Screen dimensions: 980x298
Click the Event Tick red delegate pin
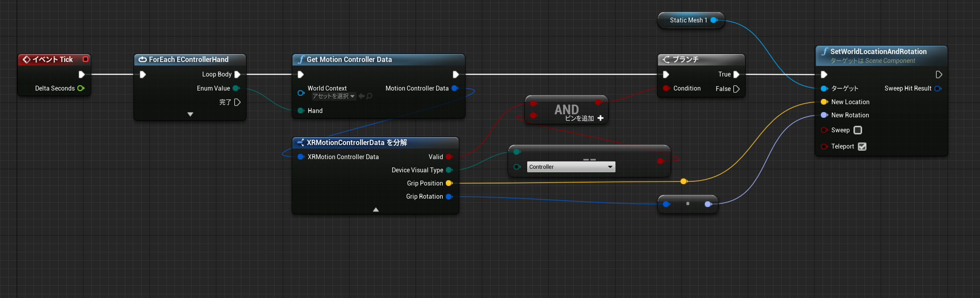tap(85, 59)
